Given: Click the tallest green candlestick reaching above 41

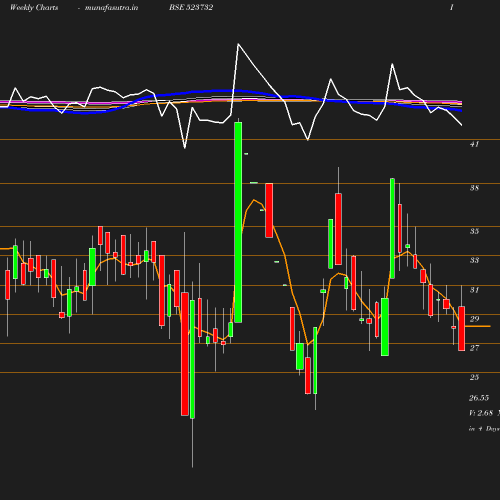Looking at the screenshot, I should 238,222.
